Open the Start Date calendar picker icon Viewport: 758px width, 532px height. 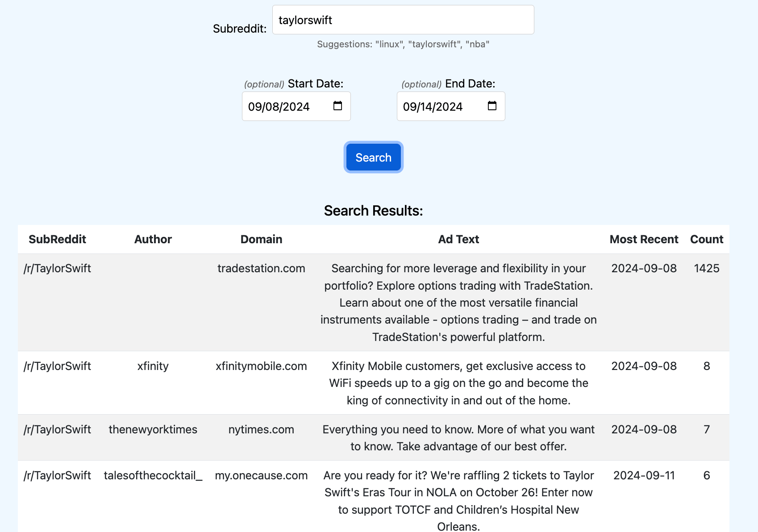coord(338,106)
